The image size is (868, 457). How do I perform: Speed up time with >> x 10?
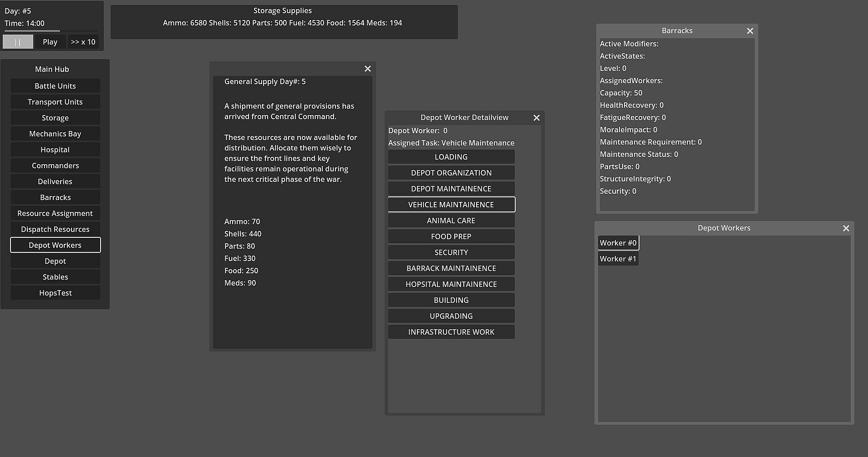(x=83, y=42)
